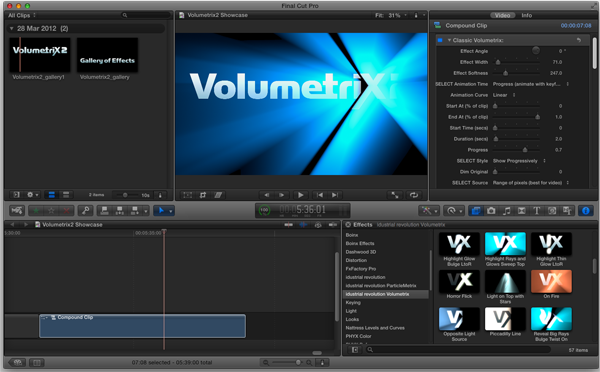Toggle the Inspector info button
Screen dimensions: 600x372
pos(585,210)
